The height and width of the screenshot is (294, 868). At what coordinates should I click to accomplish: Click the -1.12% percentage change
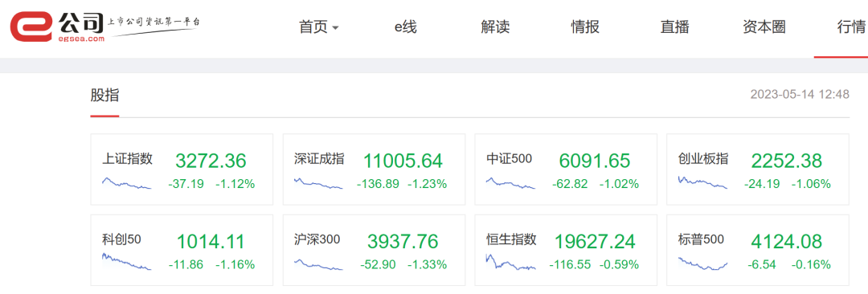pos(235,185)
